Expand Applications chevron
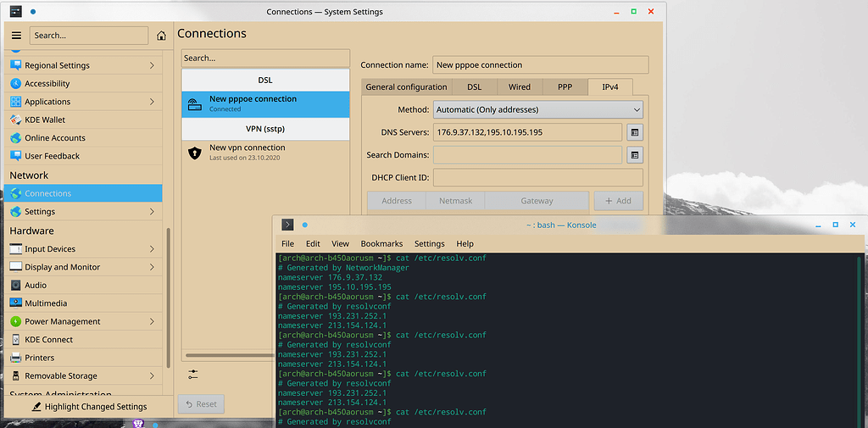This screenshot has height=428, width=868. point(152,102)
